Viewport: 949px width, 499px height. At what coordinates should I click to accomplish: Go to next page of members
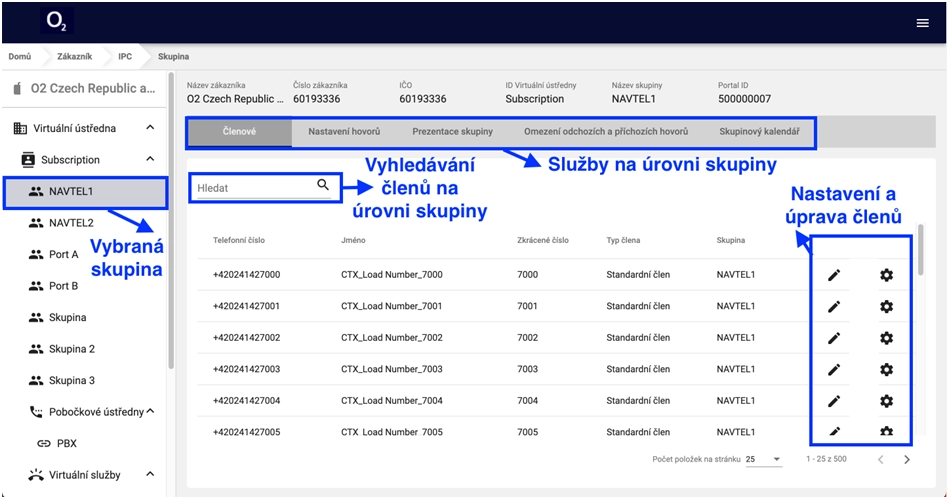[907, 460]
